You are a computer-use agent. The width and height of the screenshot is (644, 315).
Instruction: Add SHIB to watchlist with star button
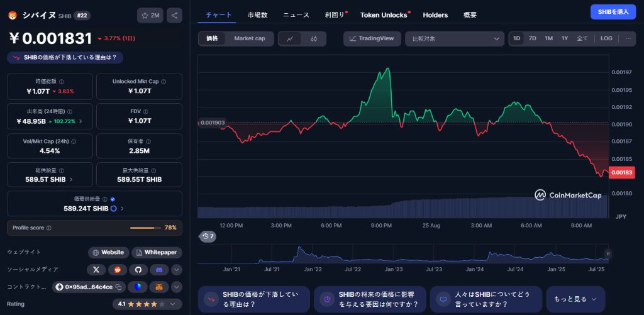tap(150, 16)
